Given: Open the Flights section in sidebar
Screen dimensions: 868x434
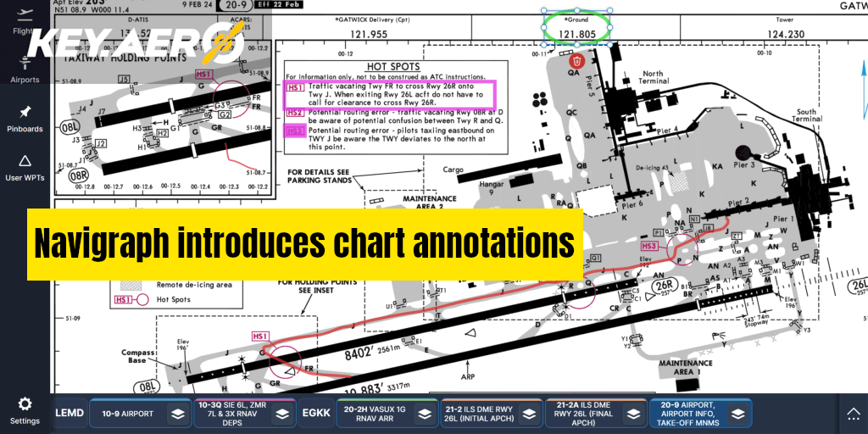Looking at the screenshot, I should (25, 21).
